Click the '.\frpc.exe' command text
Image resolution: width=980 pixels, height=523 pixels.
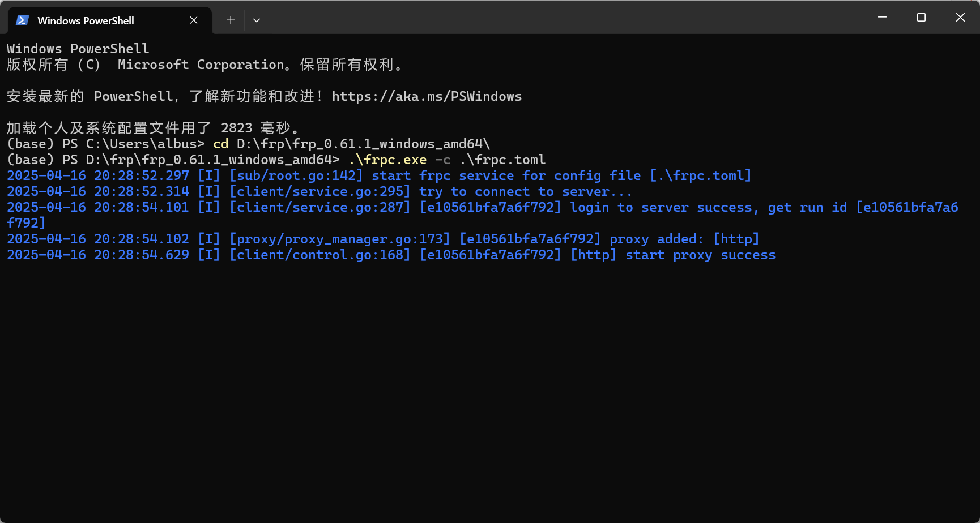point(387,160)
